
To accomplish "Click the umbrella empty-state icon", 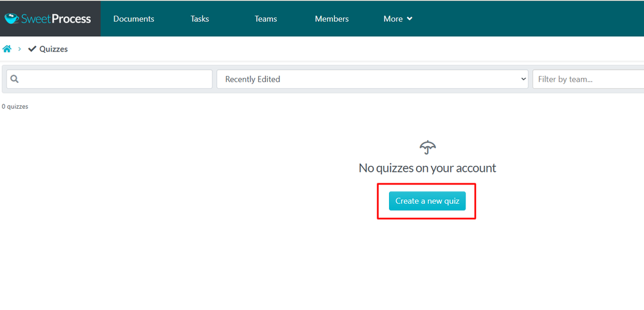I will pos(428,147).
